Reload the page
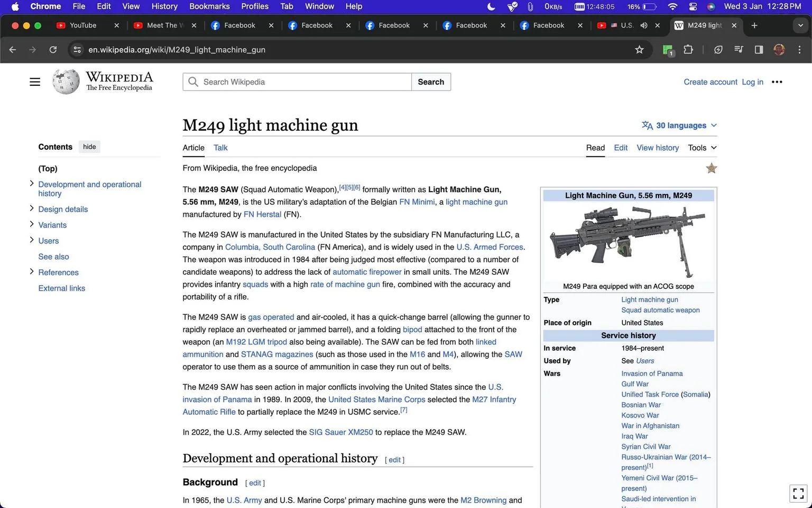Viewport: 812px width, 508px height. (x=53, y=50)
